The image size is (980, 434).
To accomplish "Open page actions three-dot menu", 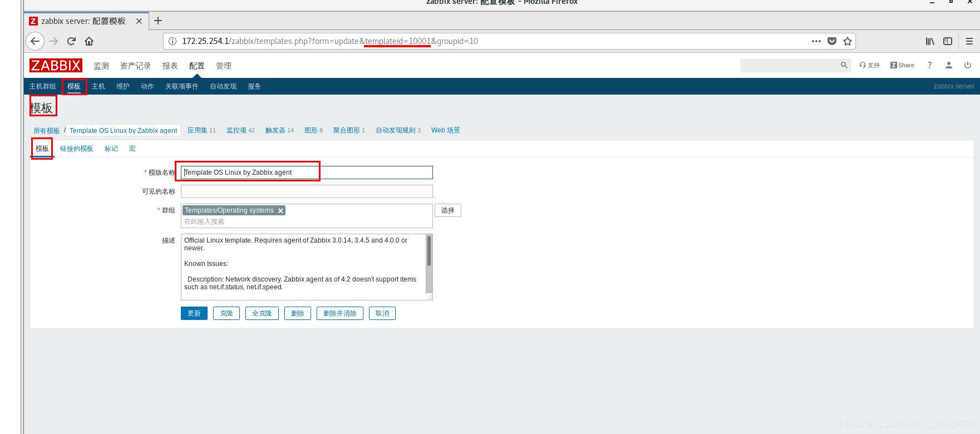I will tap(816, 41).
